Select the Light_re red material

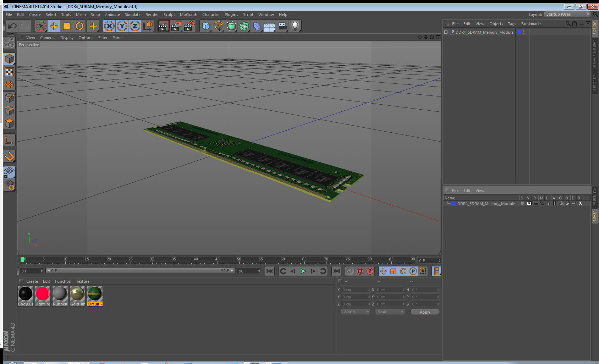tap(43, 296)
